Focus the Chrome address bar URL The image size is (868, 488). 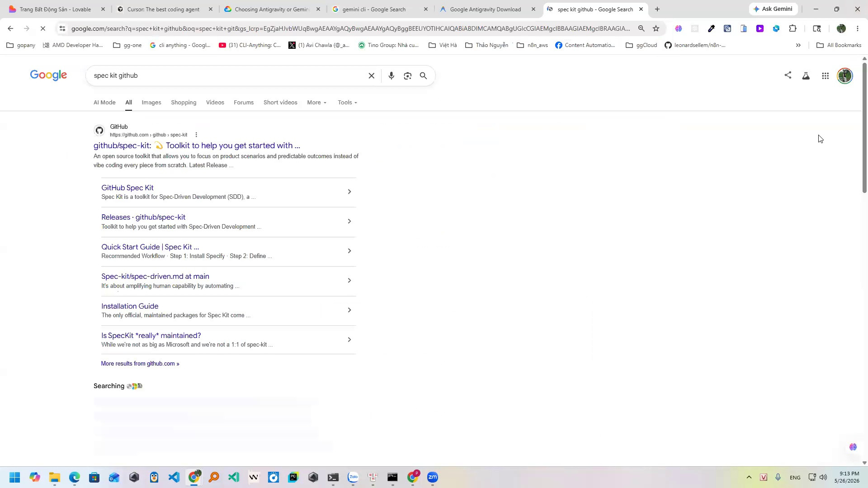350,28
